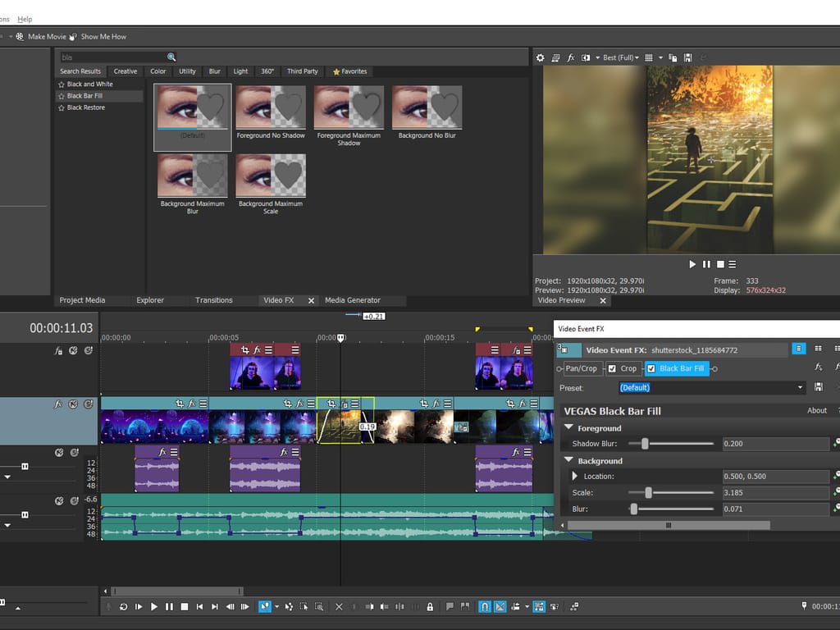Click the Pan/Crop button in FX chain

581,369
